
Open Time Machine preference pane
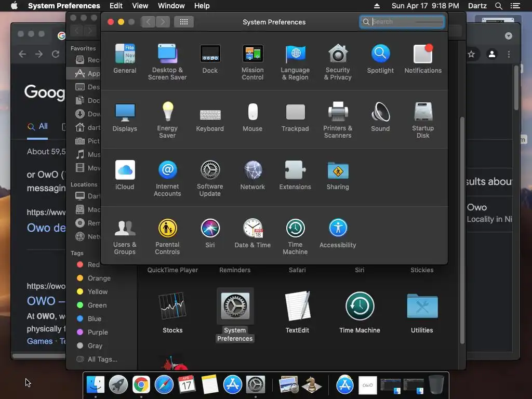pos(295,237)
